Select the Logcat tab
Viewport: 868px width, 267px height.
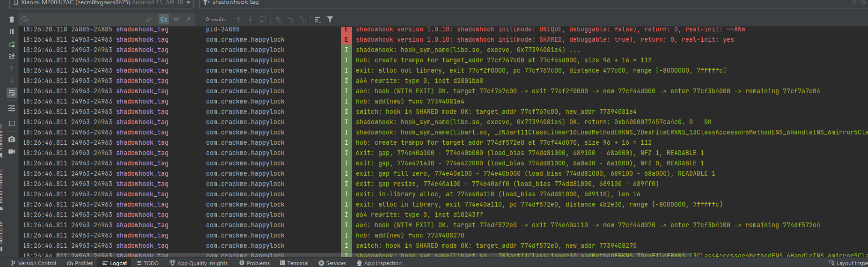[115, 263]
